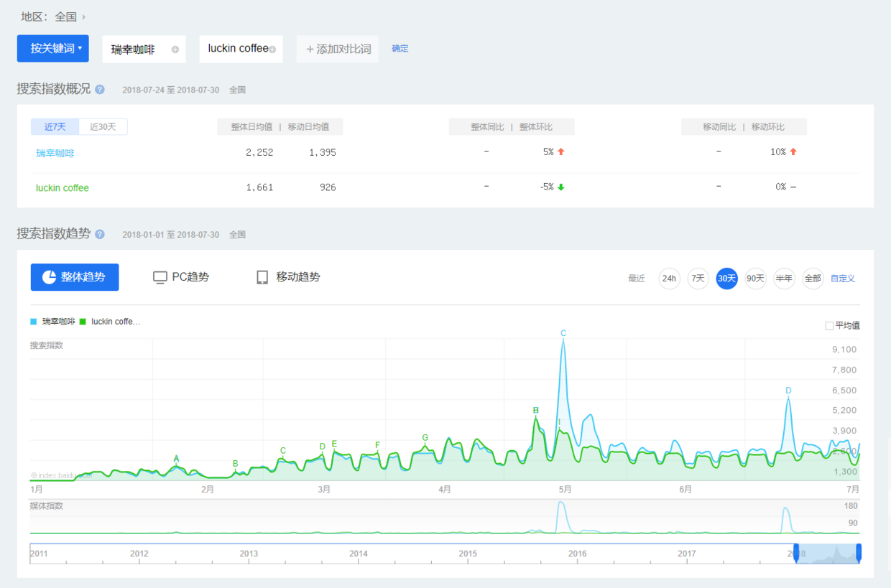Toggle luckin coffee green legend swatch

(x=83, y=322)
